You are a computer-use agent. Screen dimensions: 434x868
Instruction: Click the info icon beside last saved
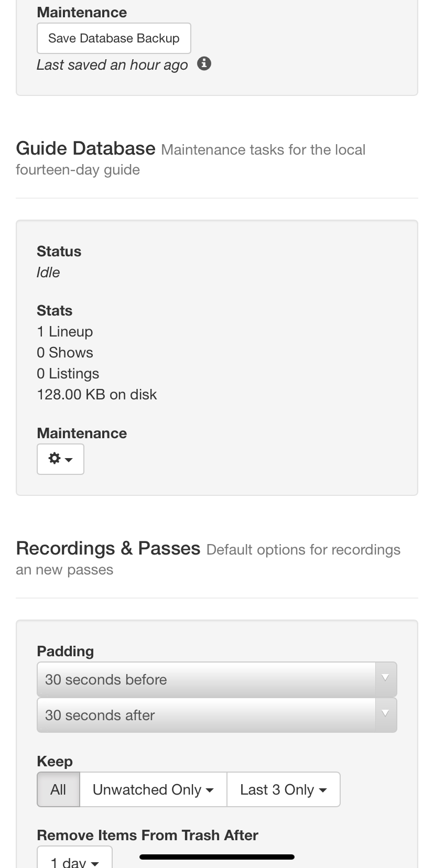tap(204, 64)
